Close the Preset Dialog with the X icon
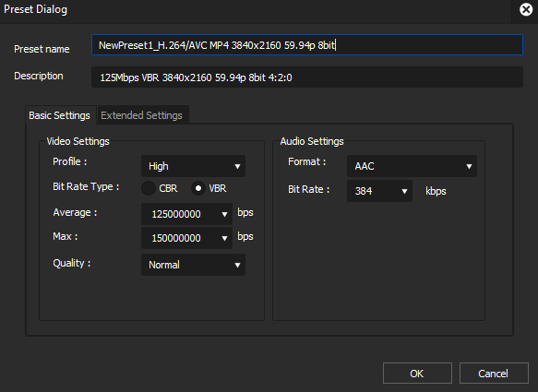 (x=526, y=9)
